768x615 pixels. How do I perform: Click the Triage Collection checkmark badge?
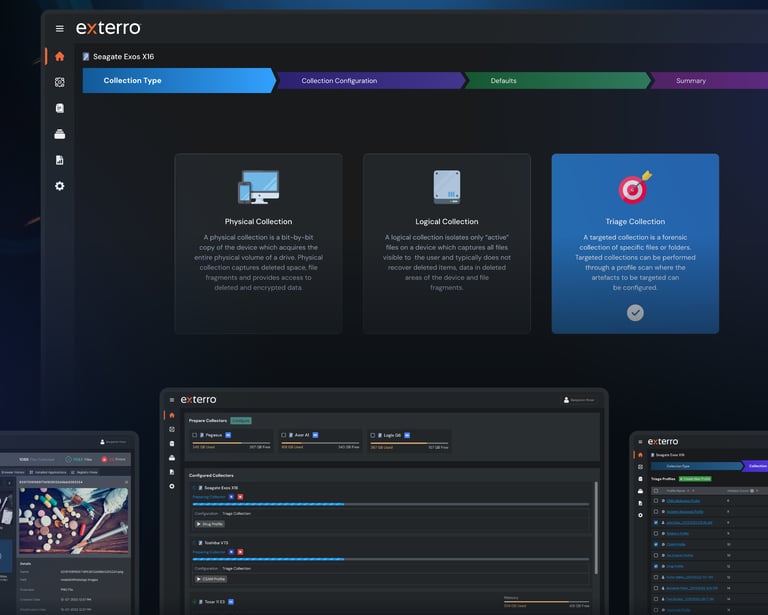click(635, 312)
